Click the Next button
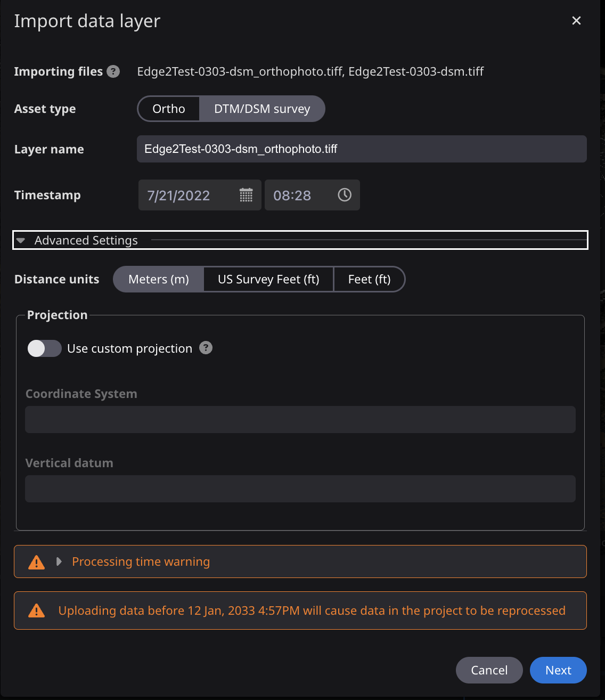The image size is (605, 700). point(558,670)
